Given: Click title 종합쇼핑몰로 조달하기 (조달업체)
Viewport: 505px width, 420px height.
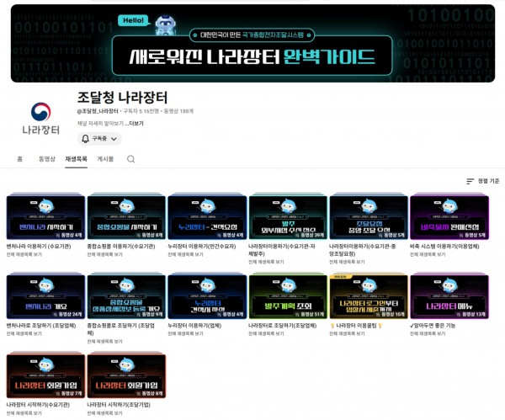Looking at the screenshot, I should 120,329.
